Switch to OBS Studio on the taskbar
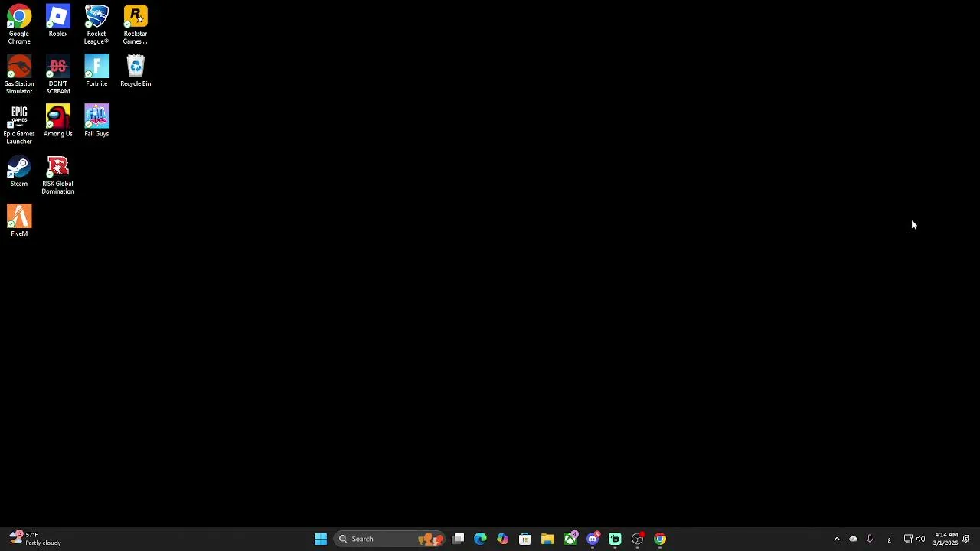Screen dimensions: 980x551 pyautogui.click(x=638, y=539)
